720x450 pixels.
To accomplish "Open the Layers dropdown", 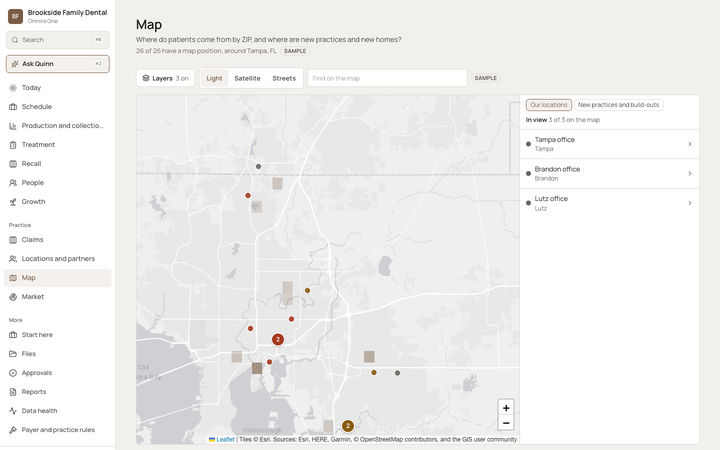I will [x=165, y=78].
